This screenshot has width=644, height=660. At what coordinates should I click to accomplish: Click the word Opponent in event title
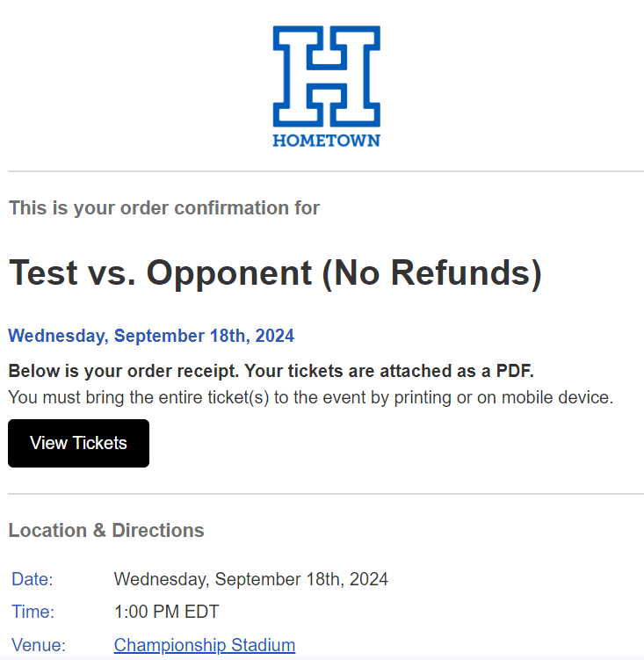pos(228,273)
